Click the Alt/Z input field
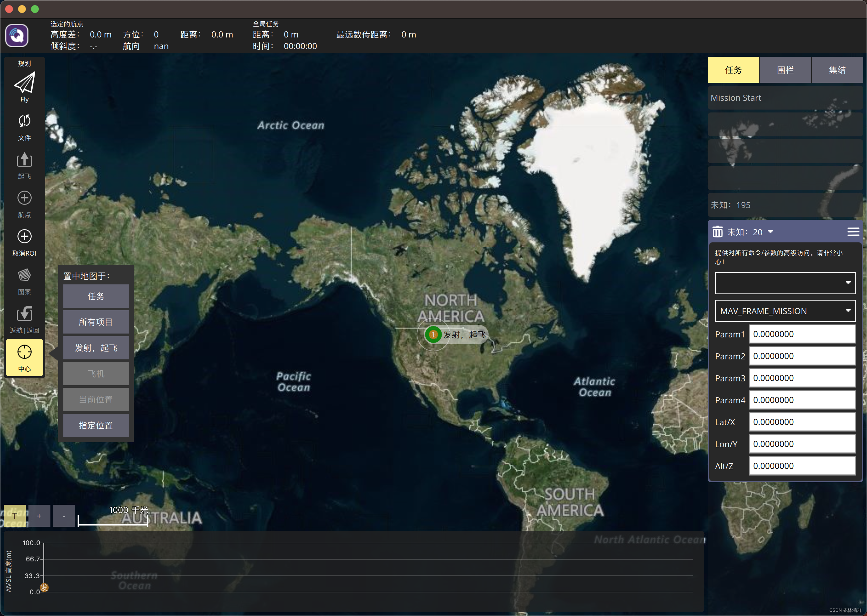 [x=802, y=466]
